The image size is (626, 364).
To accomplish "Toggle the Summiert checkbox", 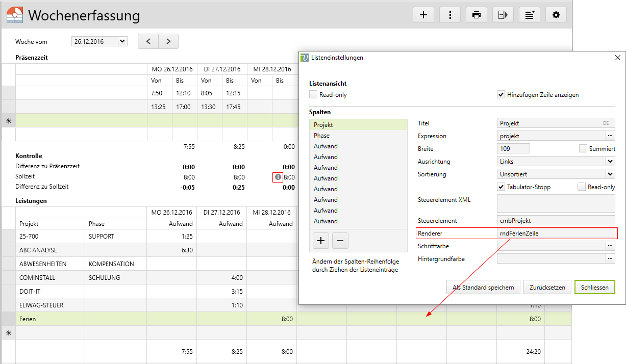I will coord(583,148).
